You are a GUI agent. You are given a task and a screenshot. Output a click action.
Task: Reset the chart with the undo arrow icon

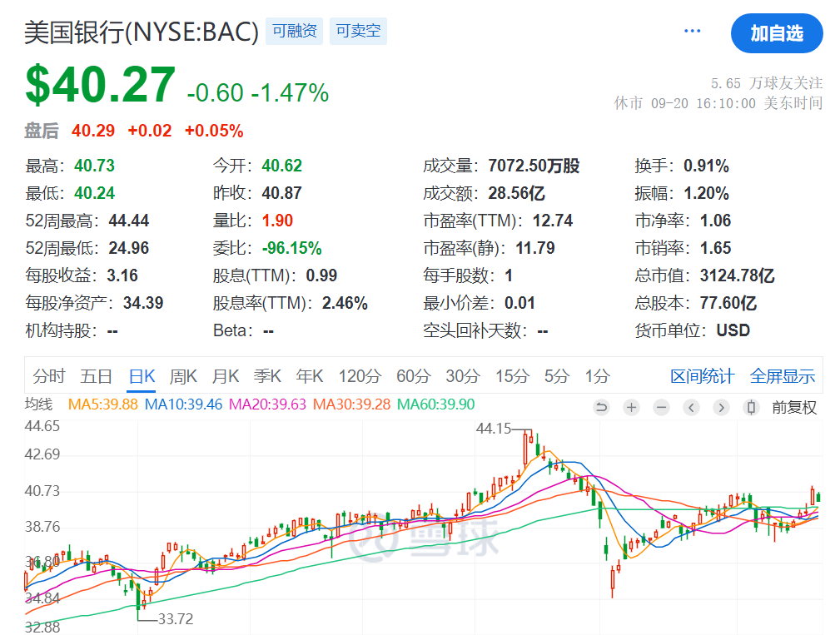click(x=602, y=407)
